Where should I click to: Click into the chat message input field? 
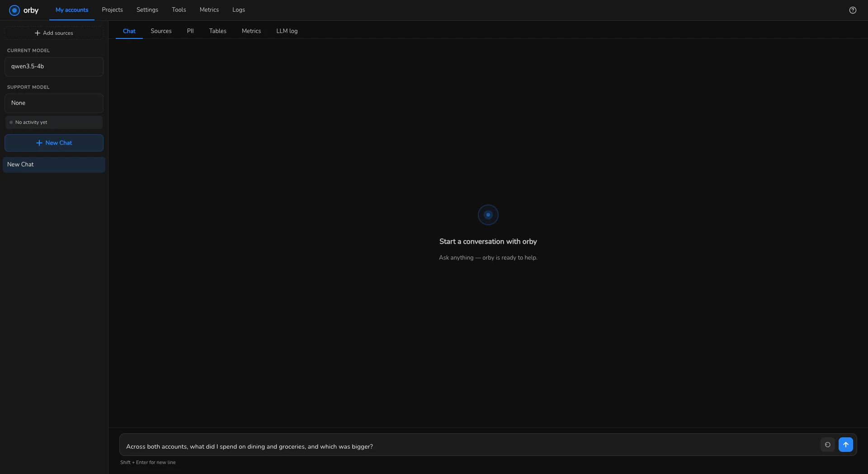(470, 446)
